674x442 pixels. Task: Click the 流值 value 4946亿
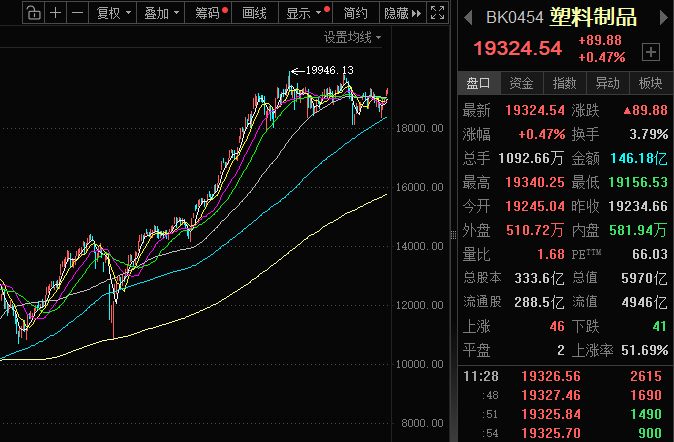pos(645,302)
